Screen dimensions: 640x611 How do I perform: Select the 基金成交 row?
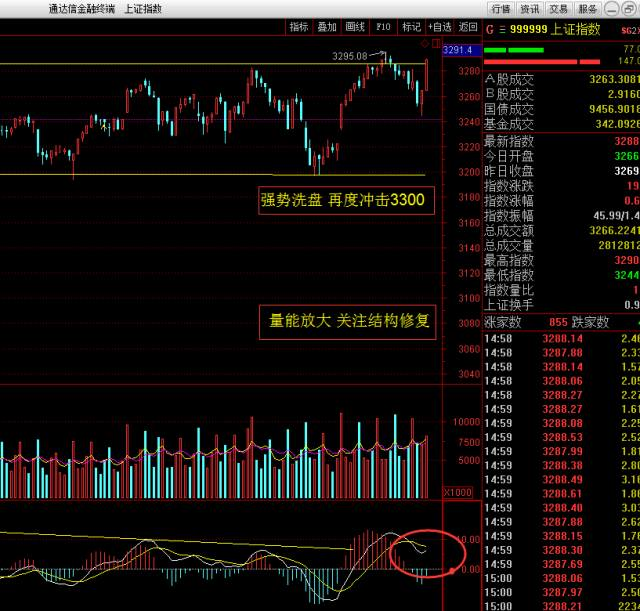pos(562,124)
